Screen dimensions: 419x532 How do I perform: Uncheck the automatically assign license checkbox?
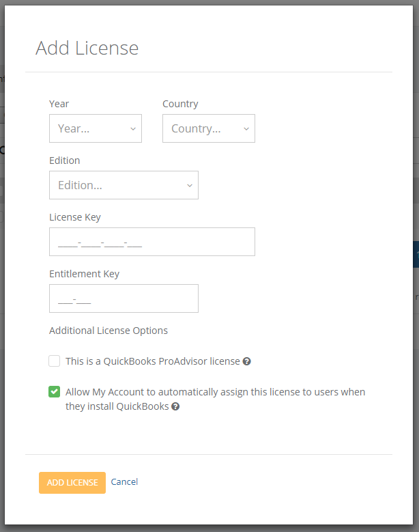pos(54,392)
